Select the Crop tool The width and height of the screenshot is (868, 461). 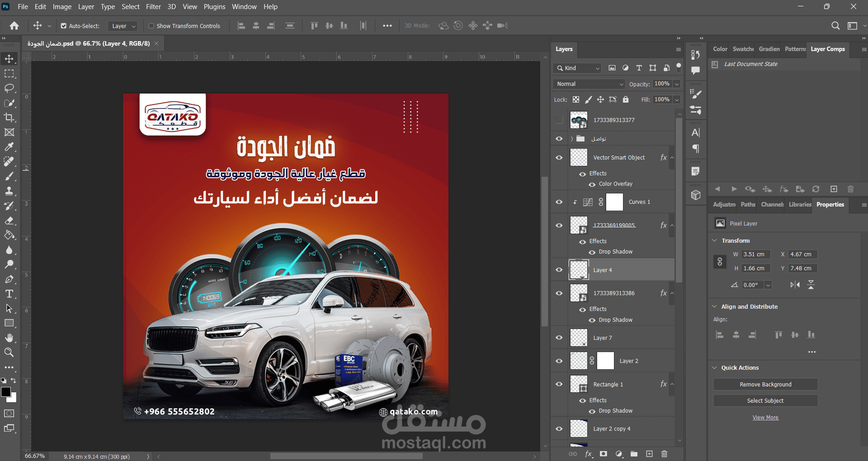point(9,118)
